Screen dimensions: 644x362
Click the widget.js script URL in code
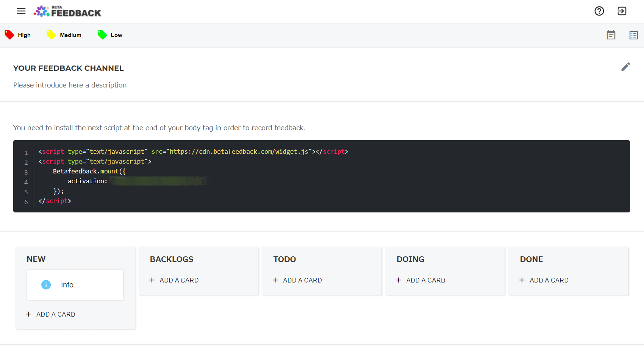click(239, 151)
